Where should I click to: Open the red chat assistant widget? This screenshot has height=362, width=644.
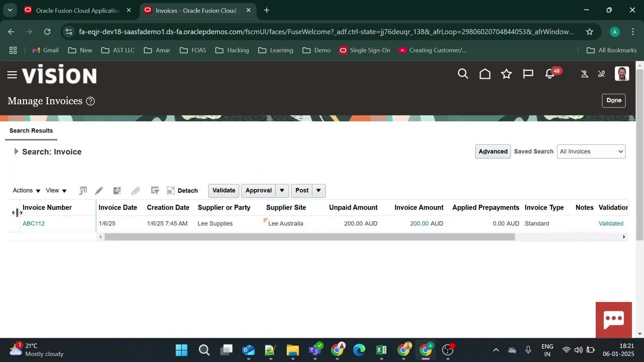point(614,320)
